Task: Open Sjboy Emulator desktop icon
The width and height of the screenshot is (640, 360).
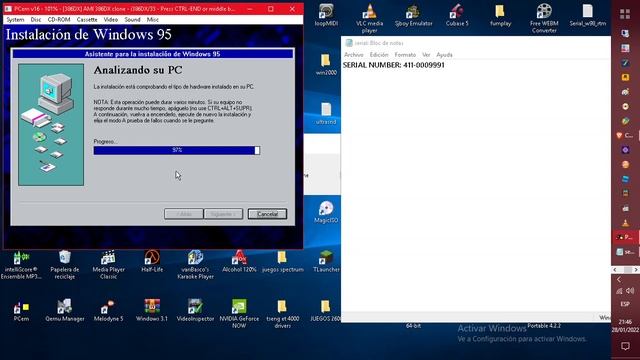Action: pyautogui.click(x=413, y=15)
